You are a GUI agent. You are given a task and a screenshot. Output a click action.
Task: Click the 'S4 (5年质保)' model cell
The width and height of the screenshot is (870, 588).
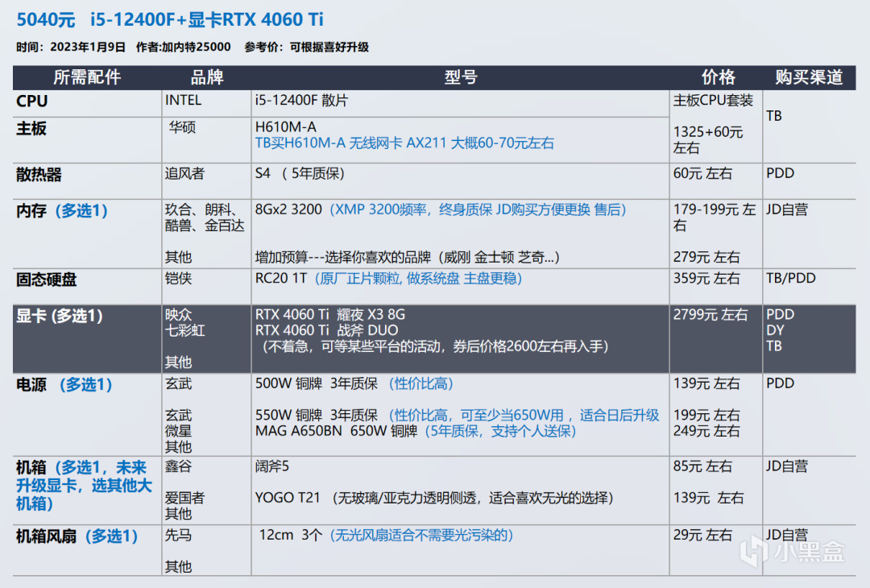[300, 174]
